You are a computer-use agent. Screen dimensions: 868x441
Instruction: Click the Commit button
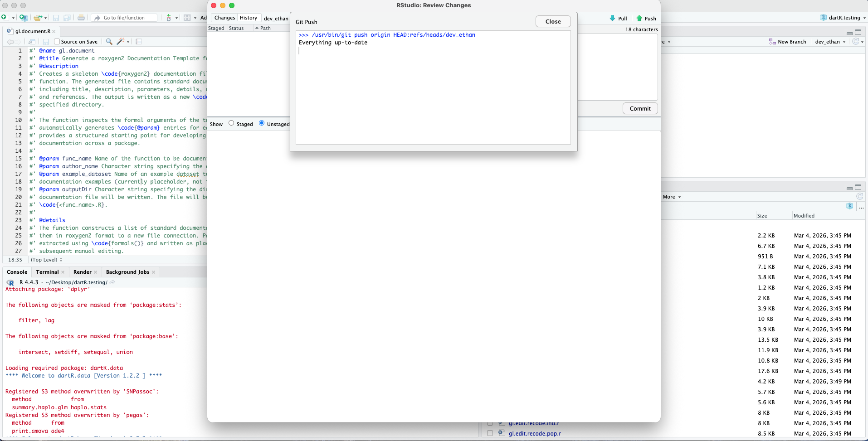(640, 108)
